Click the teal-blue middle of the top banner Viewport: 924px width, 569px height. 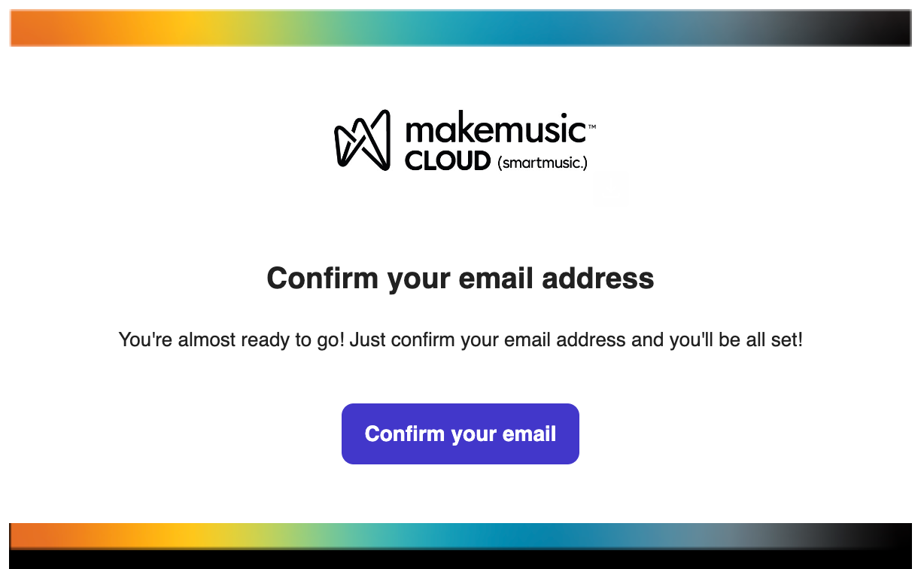pos(482,28)
